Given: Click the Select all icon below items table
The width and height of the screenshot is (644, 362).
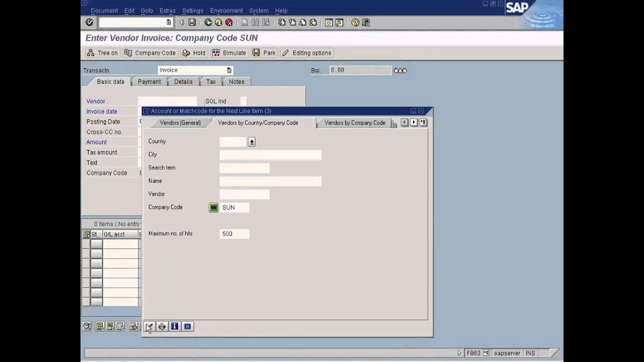Looking at the screenshot, I should [x=100, y=327].
